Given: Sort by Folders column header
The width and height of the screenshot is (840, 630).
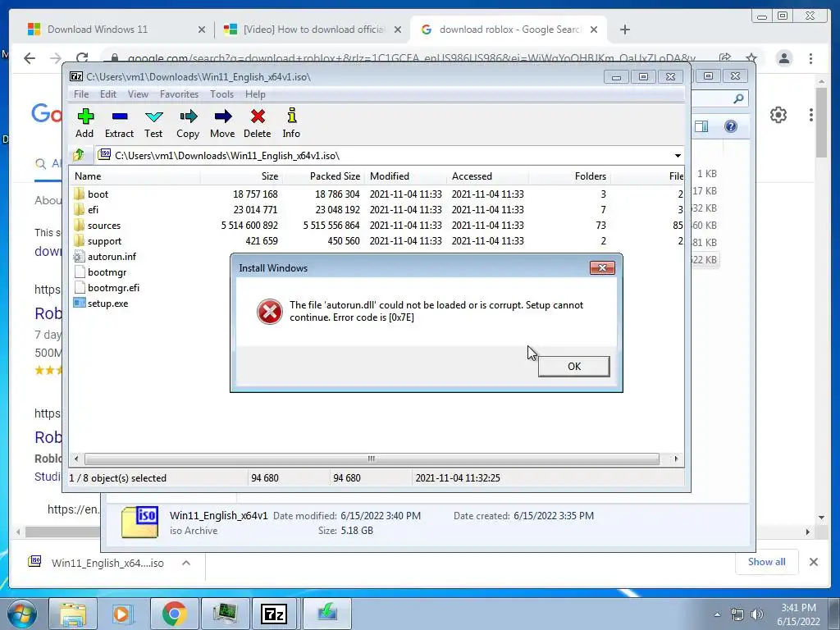Looking at the screenshot, I should (x=569, y=176).
